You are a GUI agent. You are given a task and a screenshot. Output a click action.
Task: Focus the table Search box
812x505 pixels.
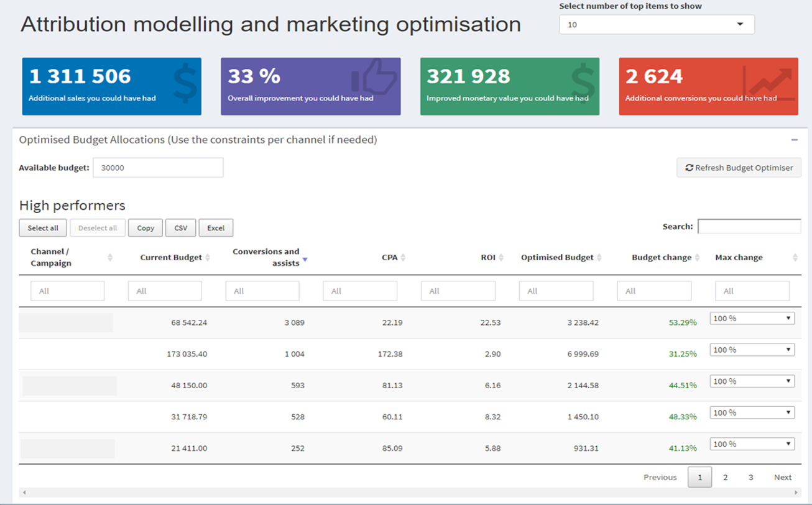pos(749,226)
